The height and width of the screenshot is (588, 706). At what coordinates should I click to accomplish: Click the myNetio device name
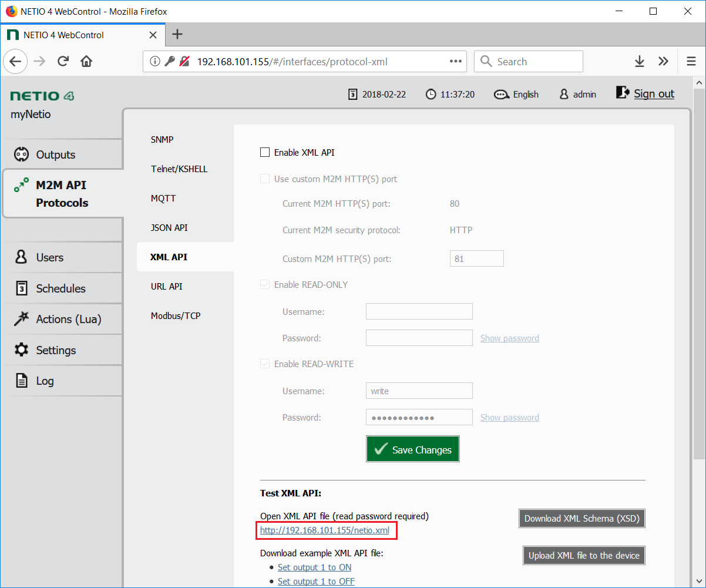[31, 115]
